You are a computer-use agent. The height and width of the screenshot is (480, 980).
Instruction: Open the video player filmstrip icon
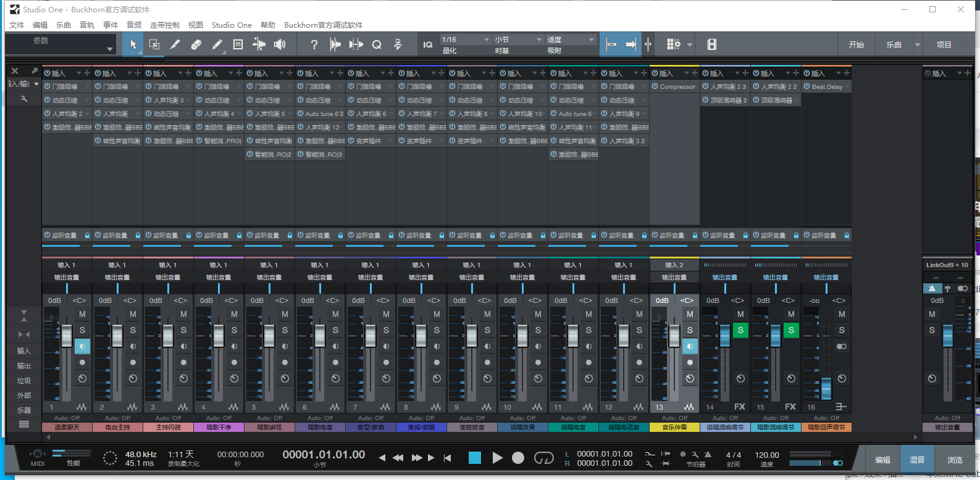tap(712, 44)
